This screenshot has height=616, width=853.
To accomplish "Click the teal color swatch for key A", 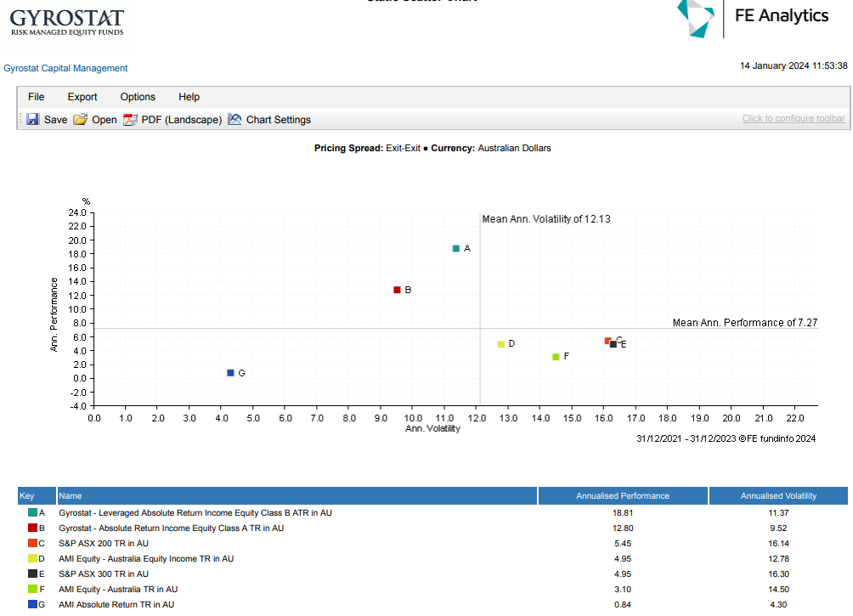I will [32, 512].
